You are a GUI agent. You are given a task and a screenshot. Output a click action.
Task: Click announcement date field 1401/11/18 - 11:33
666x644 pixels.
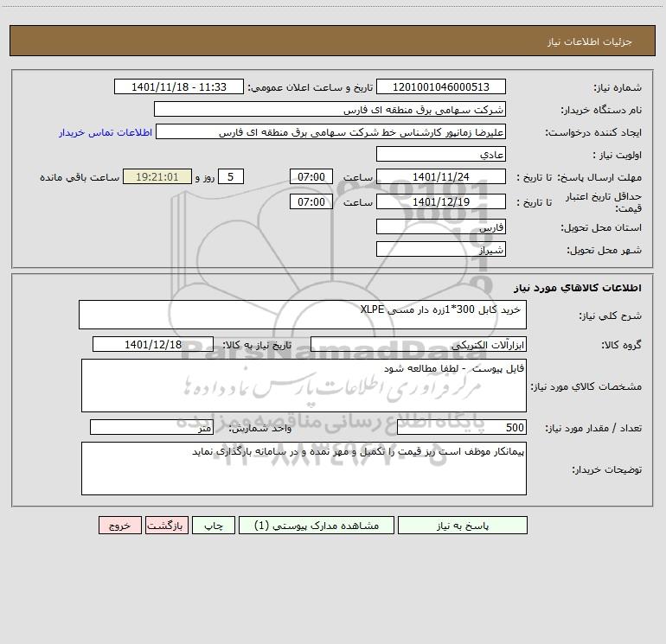[179, 86]
